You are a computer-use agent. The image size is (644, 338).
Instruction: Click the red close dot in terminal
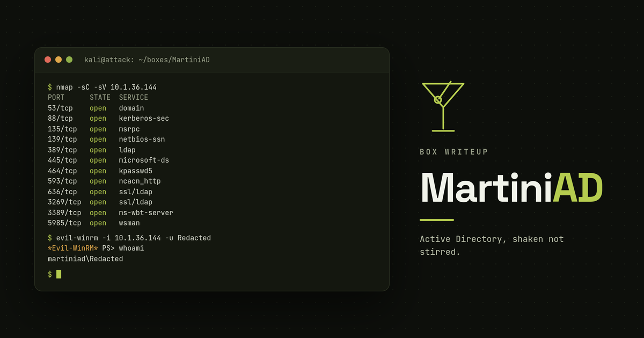[48, 60]
